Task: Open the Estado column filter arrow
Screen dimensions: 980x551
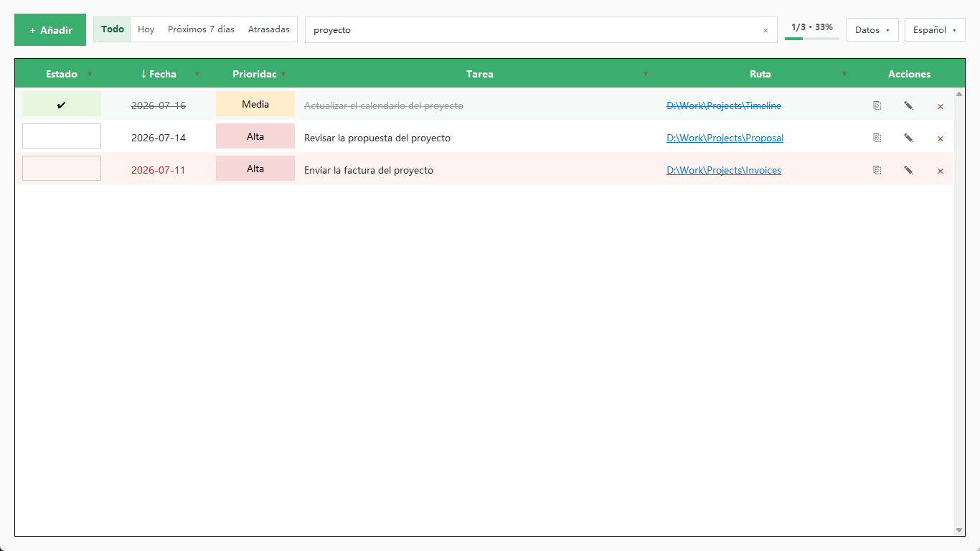Action: tap(90, 74)
